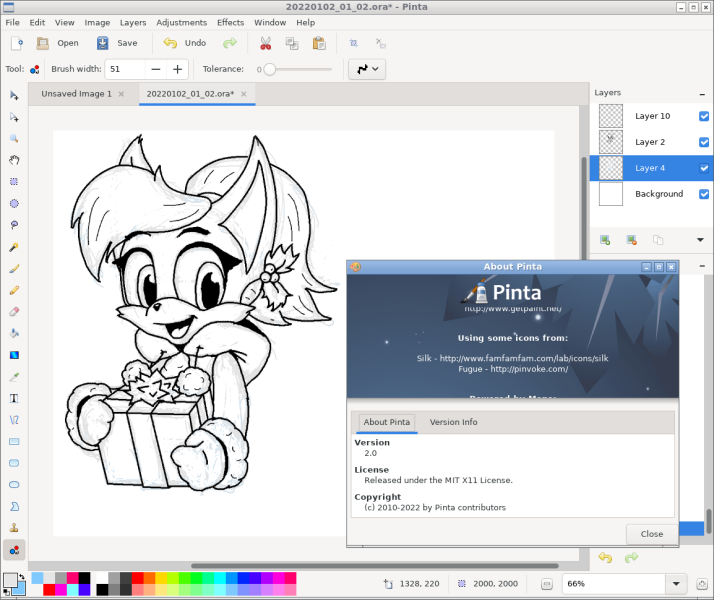Add a new layer in Layers panel
This screenshot has width=714, height=600.
(605, 240)
